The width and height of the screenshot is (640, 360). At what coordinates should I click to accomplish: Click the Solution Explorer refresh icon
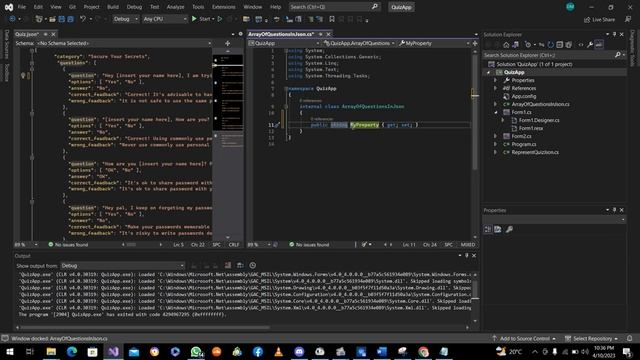tap(551, 45)
